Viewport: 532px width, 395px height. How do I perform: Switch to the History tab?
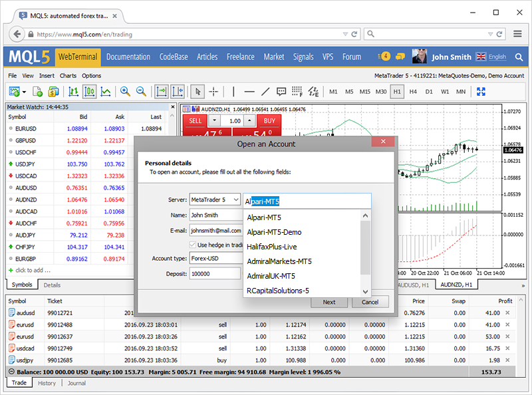[x=47, y=382]
